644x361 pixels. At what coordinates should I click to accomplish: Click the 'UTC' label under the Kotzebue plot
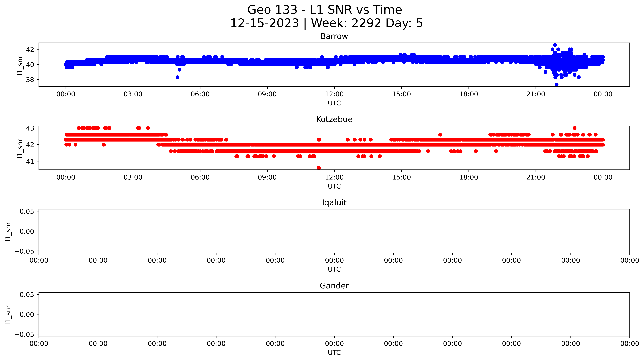(334, 186)
